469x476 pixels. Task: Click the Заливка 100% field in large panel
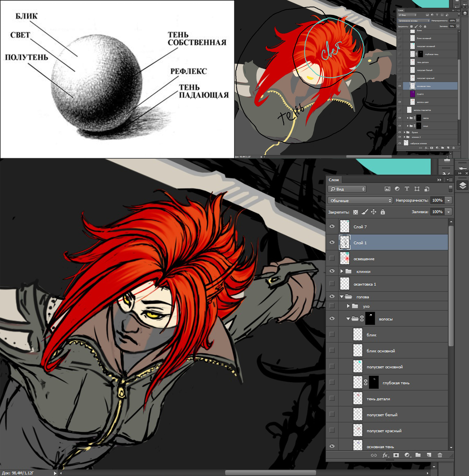click(x=437, y=212)
